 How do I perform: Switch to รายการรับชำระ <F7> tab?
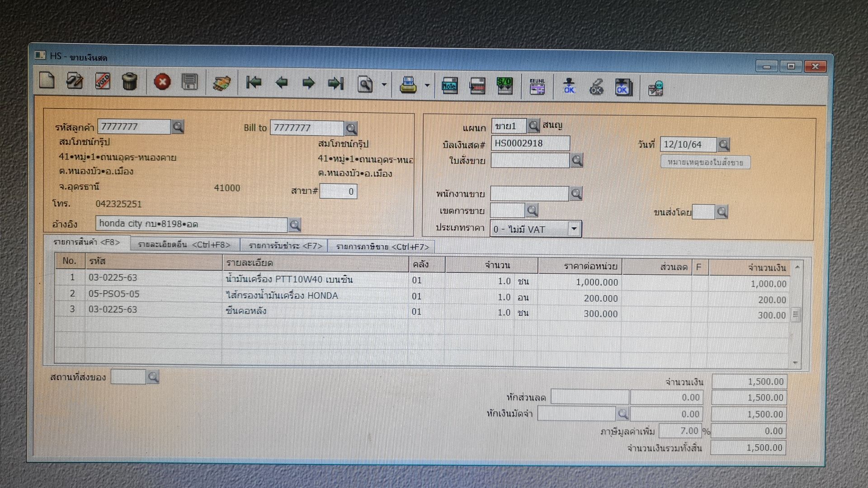285,246
